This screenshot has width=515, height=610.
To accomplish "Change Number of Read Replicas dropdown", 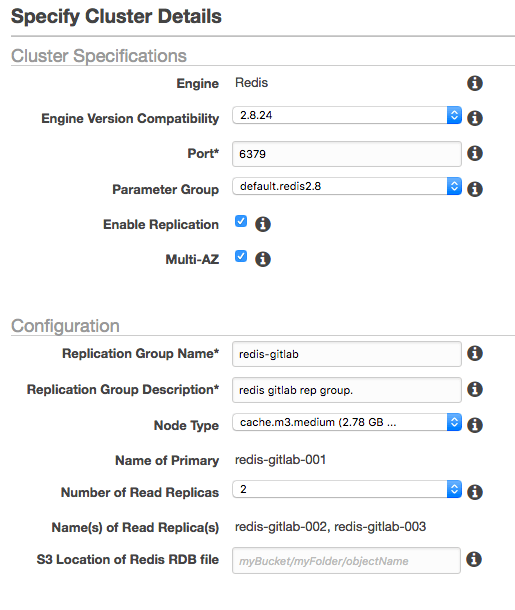I will pos(347,489).
